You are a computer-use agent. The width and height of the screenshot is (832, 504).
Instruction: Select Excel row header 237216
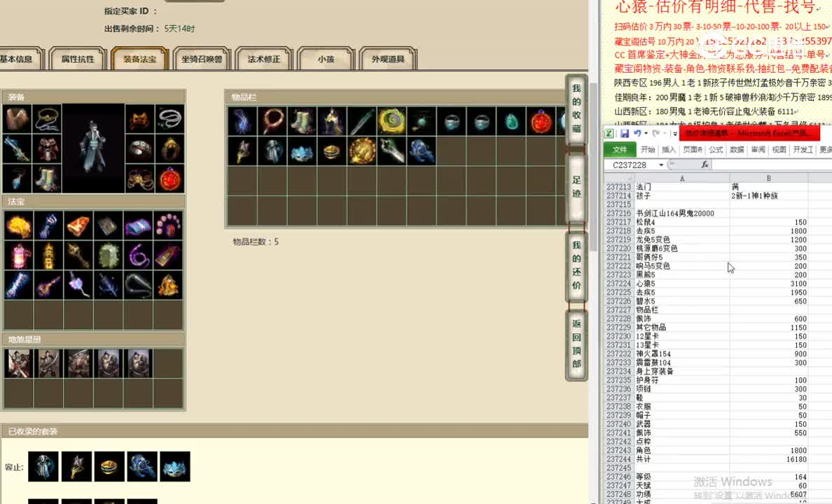[618, 213]
